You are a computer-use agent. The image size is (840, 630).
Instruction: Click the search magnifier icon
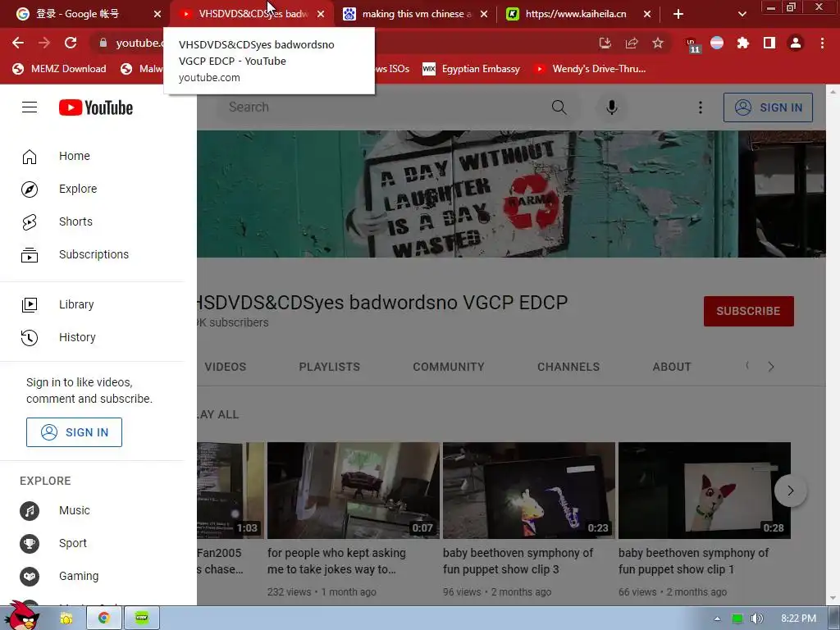pos(559,107)
